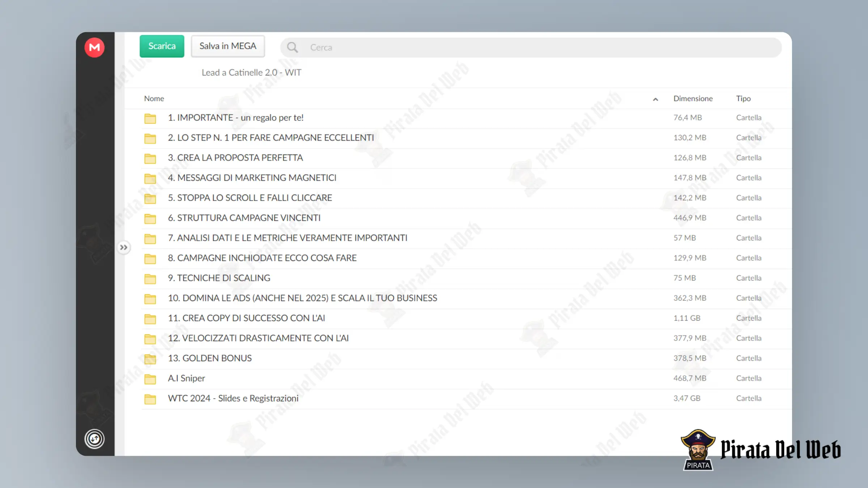The height and width of the screenshot is (488, 868).
Task: Select '13. GOLDEN BONUS' name
Action: (x=210, y=358)
